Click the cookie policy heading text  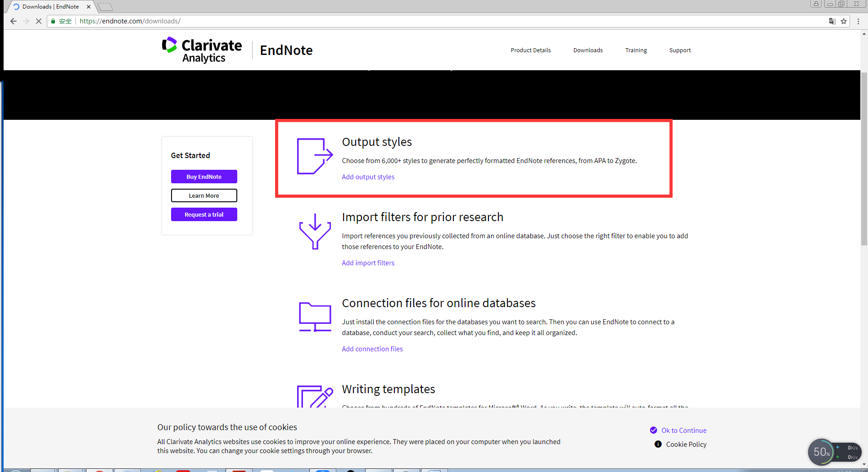[x=227, y=427]
